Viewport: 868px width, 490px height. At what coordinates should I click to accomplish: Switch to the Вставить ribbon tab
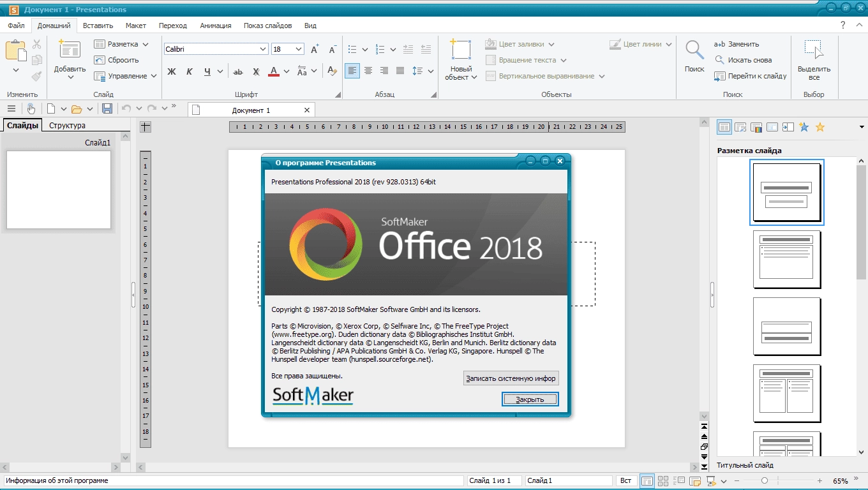tap(98, 26)
